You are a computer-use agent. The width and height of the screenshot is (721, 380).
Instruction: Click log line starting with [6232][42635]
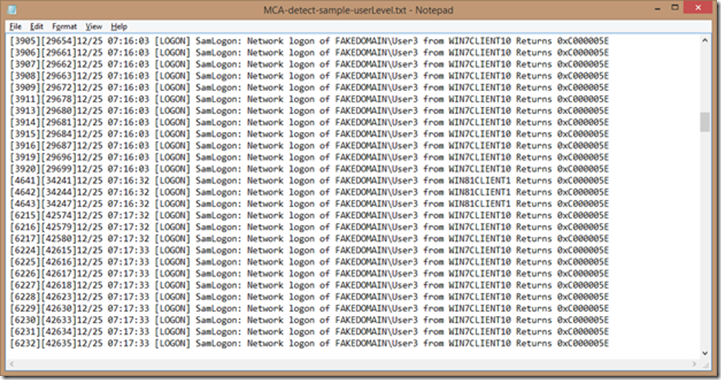(309, 343)
